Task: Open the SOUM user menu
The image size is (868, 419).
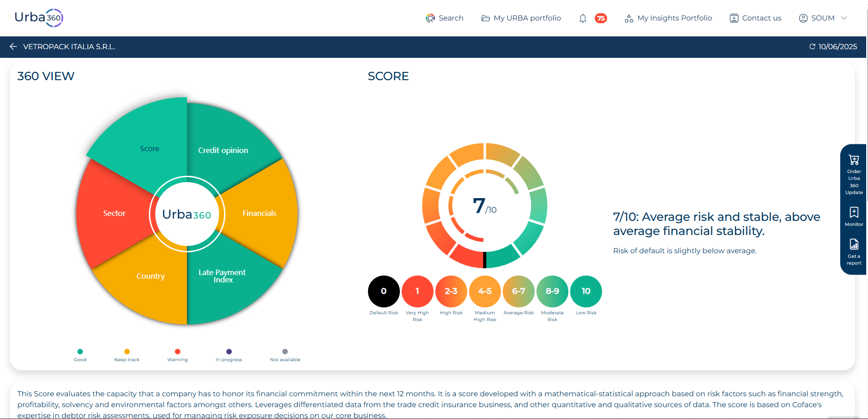Action: point(823,18)
